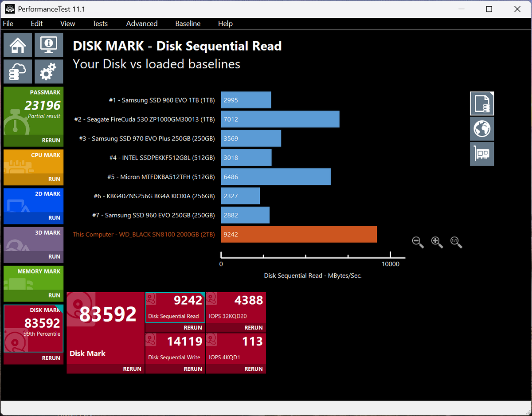Select the PassMark 23196 score tile
Viewport: 532px width, 416px height.
33,111
